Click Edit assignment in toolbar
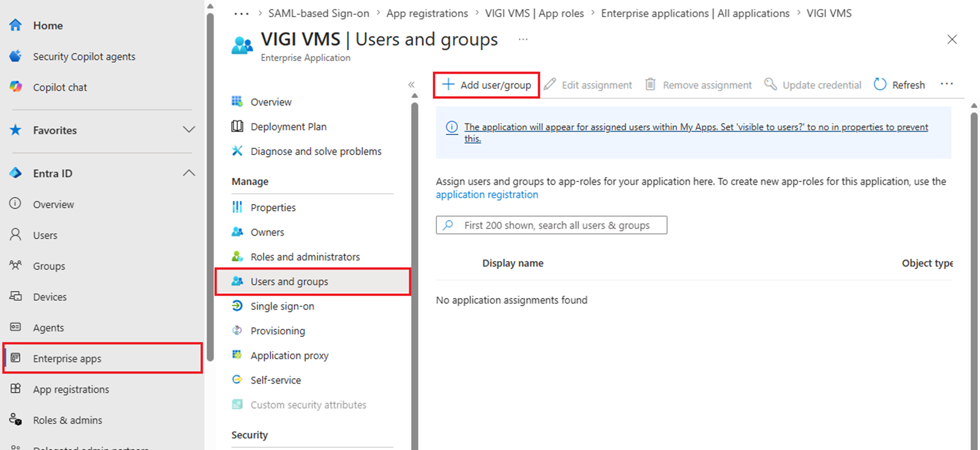The width and height of the screenshot is (980, 450). (588, 85)
